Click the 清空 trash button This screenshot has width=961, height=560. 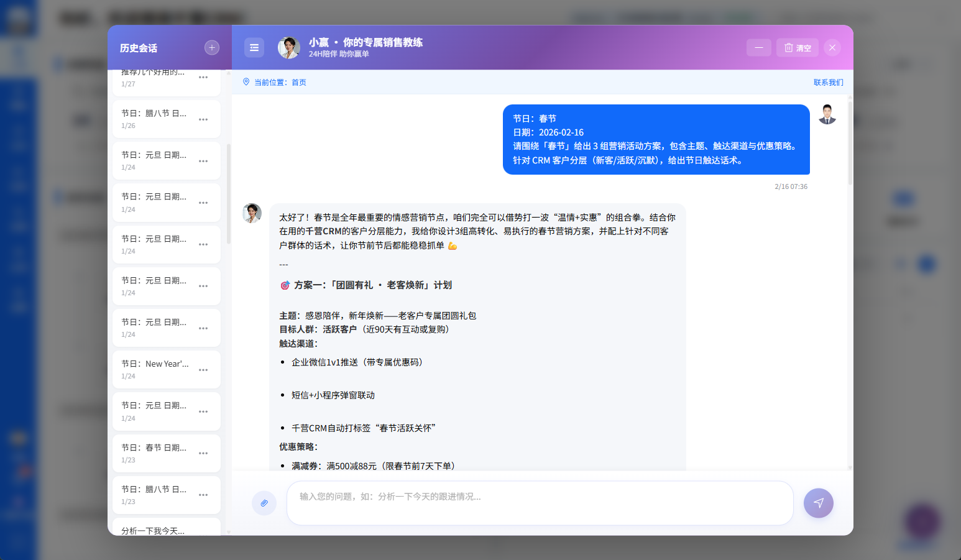tap(798, 48)
